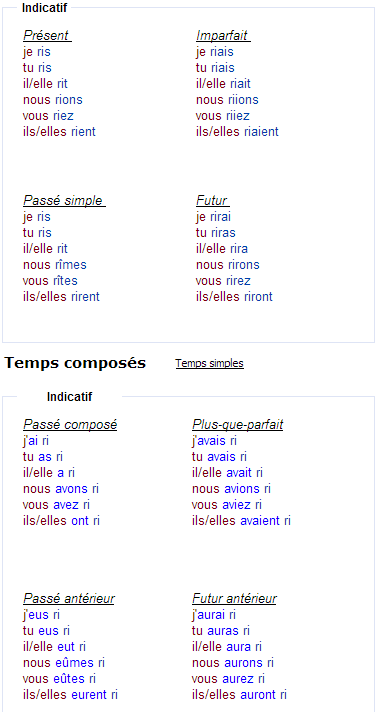The width and height of the screenshot is (378, 712).
Task: Click the Imparfait tense heading
Action: click(x=224, y=35)
